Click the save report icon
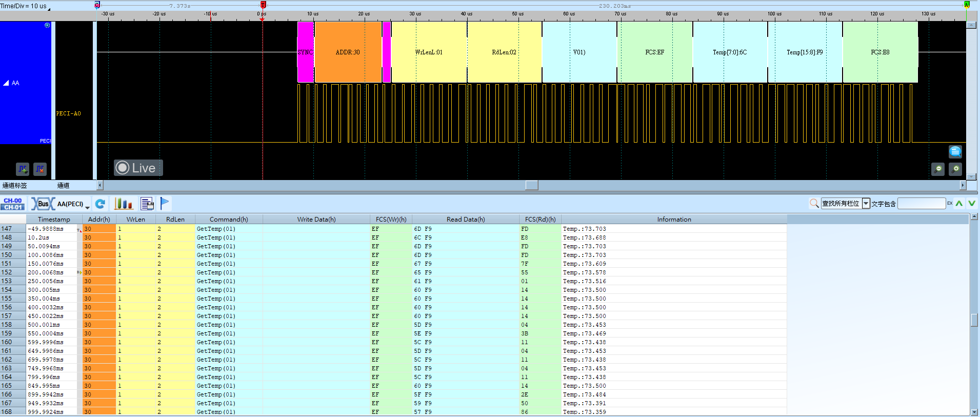This screenshot has width=980, height=417. [x=147, y=204]
